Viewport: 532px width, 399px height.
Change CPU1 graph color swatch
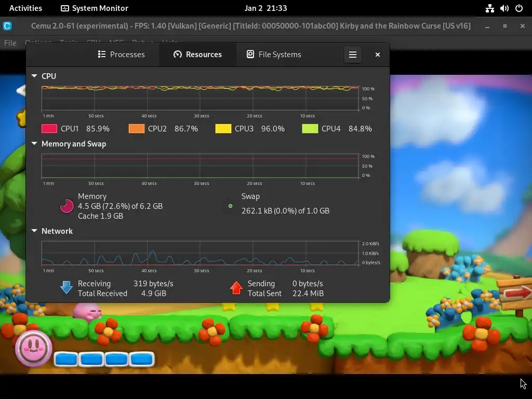(x=49, y=129)
